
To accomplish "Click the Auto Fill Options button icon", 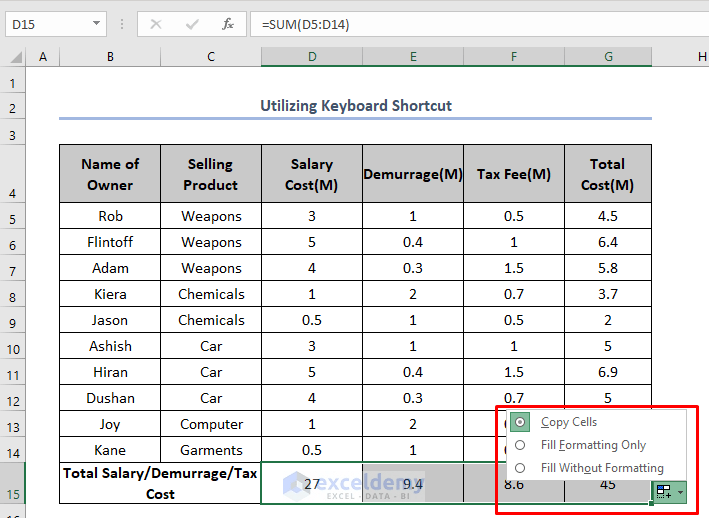I will pyautogui.click(x=669, y=492).
